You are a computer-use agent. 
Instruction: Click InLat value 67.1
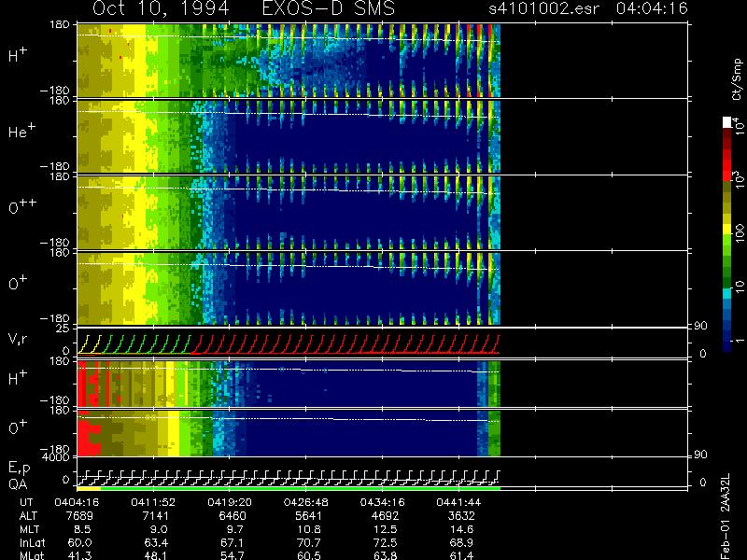pos(233,542)
